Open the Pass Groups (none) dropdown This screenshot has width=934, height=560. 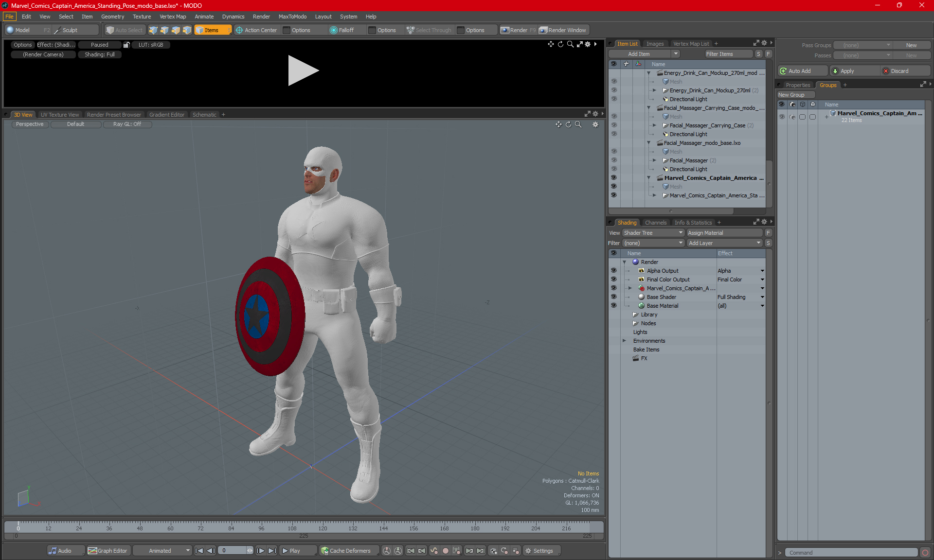click(863, 45)
